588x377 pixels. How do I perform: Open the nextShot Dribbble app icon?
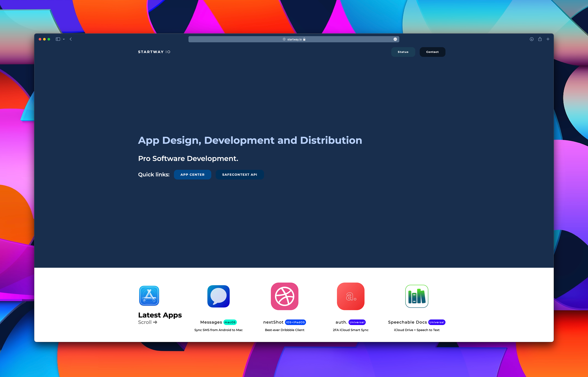(x=285, y=296)
